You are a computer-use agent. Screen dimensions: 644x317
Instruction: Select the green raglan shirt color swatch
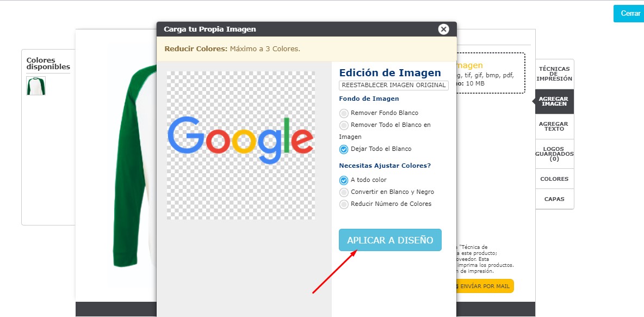36,86
